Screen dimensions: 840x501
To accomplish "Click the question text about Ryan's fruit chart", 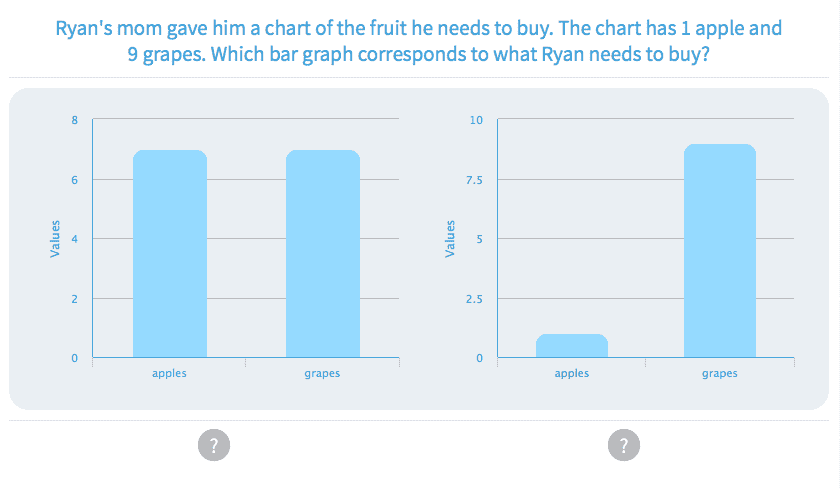I will pos(419,41).
